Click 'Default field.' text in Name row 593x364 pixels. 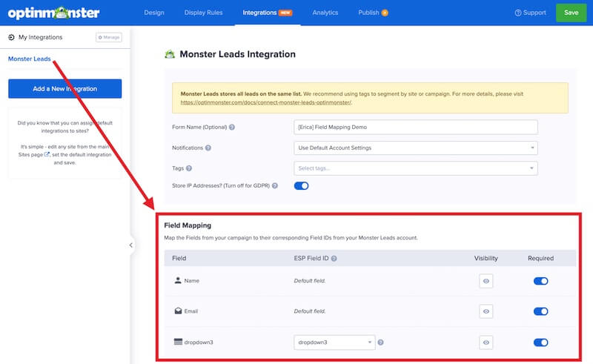coord(310,281)
